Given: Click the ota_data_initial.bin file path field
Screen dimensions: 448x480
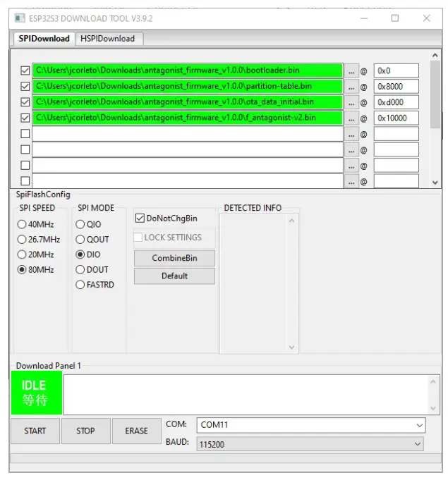Looking at the screenshot, I should tap(188, 102).
